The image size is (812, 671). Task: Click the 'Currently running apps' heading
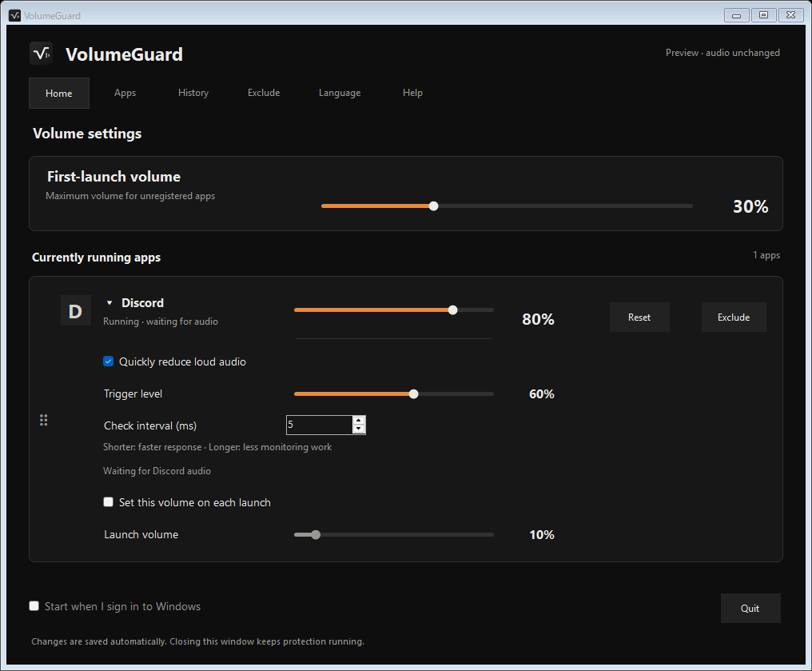pyautogui.click(x=97, y=258)
